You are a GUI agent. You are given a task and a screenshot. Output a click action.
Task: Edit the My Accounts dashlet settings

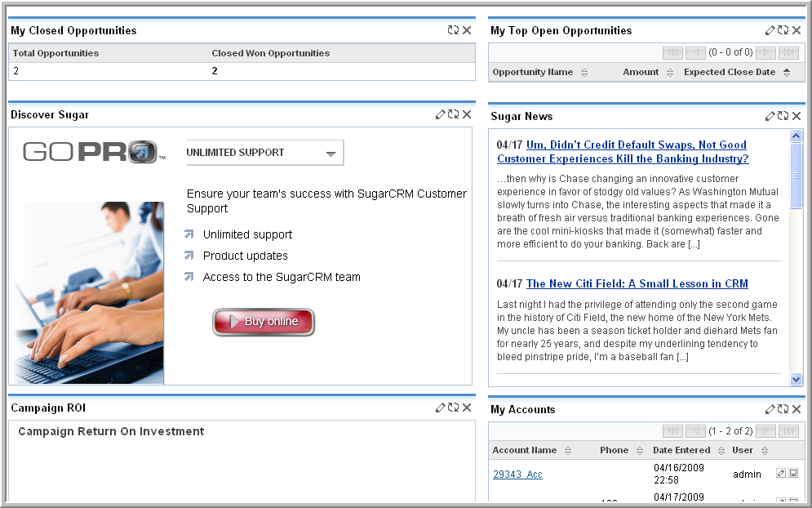click(770, 409)
